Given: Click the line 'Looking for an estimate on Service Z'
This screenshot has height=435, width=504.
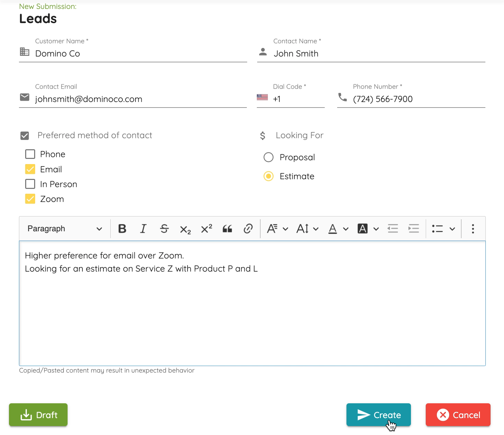Looking at the screenshot, I should click(x=141, y=269).
